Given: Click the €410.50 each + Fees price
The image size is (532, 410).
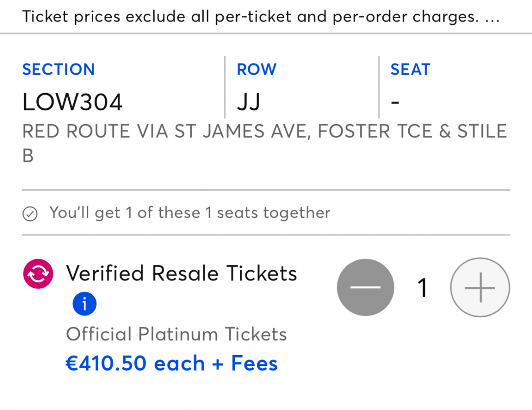Looking at the screenshot, I should click(171, 363).
